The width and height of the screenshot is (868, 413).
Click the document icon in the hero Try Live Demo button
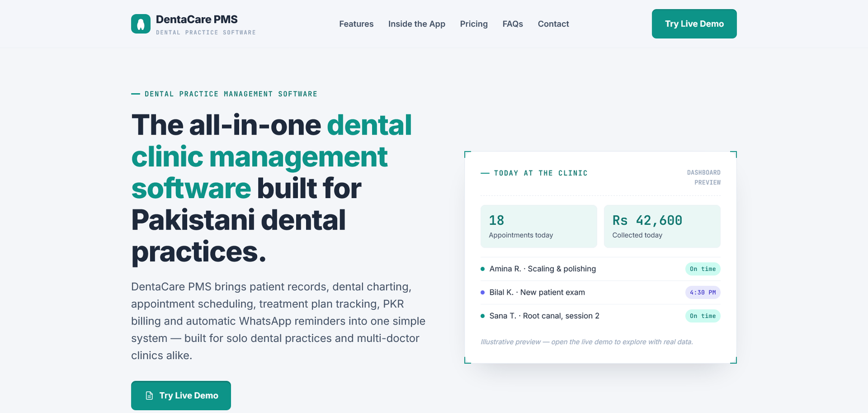(x=149, y=396)
